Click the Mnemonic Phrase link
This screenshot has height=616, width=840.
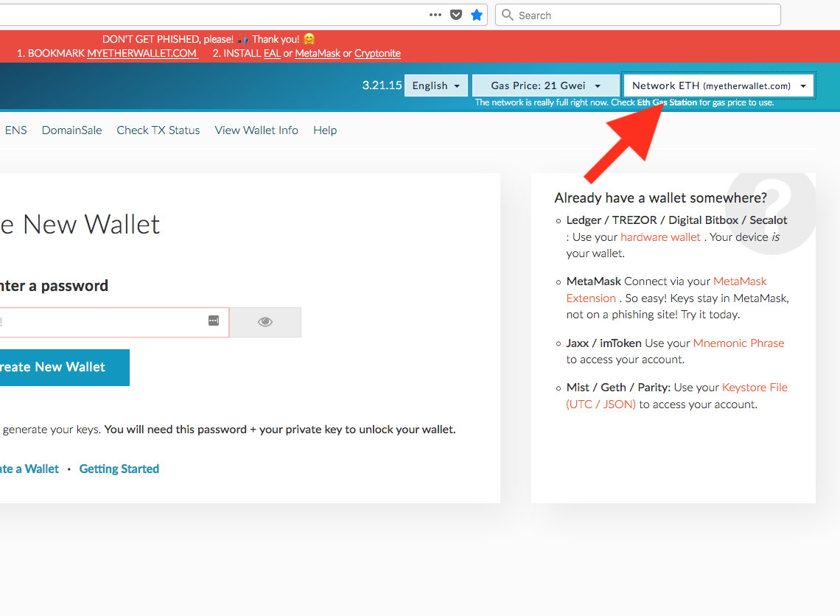738,343
